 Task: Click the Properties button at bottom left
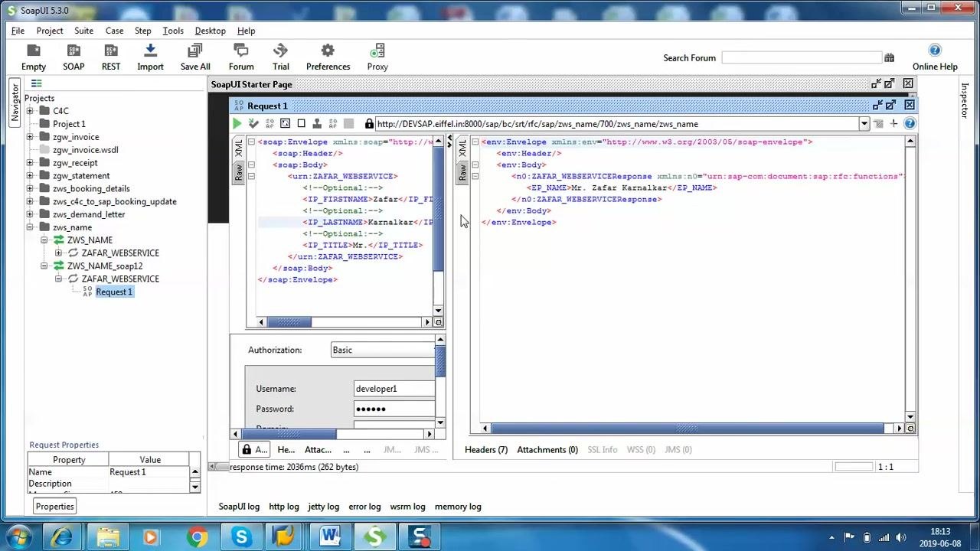pos(54,507)
